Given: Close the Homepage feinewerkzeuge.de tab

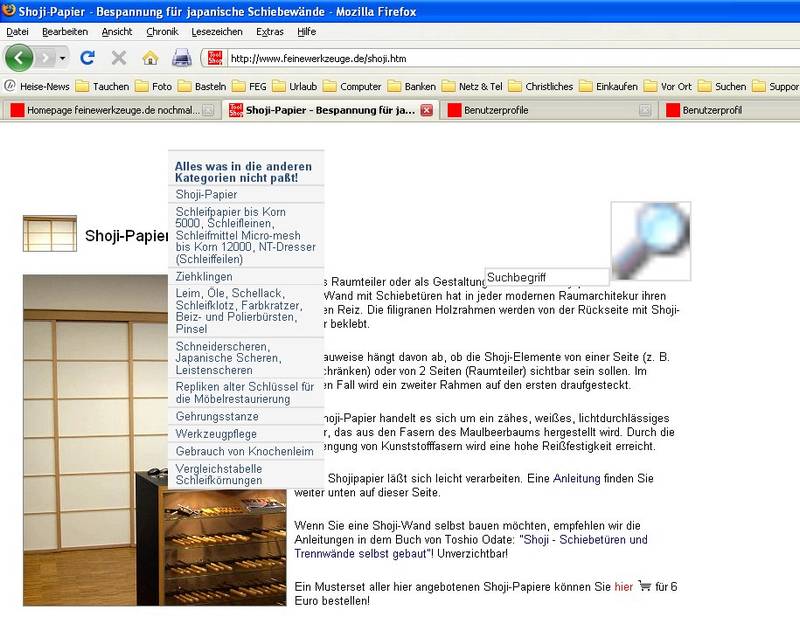Looking at the screenshot, I should [208, 110].
